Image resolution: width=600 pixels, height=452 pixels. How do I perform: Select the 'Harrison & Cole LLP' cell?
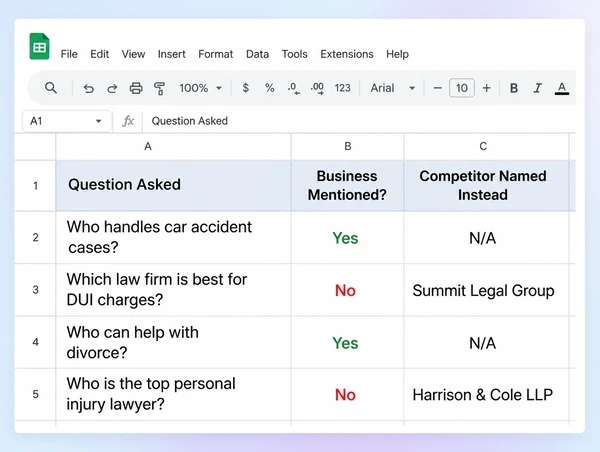(x=486, y=394)
